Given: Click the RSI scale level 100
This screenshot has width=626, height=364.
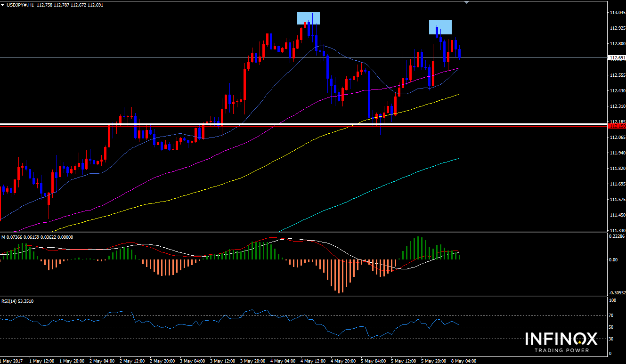Looking at the screenshot, I should coord(613,300).
